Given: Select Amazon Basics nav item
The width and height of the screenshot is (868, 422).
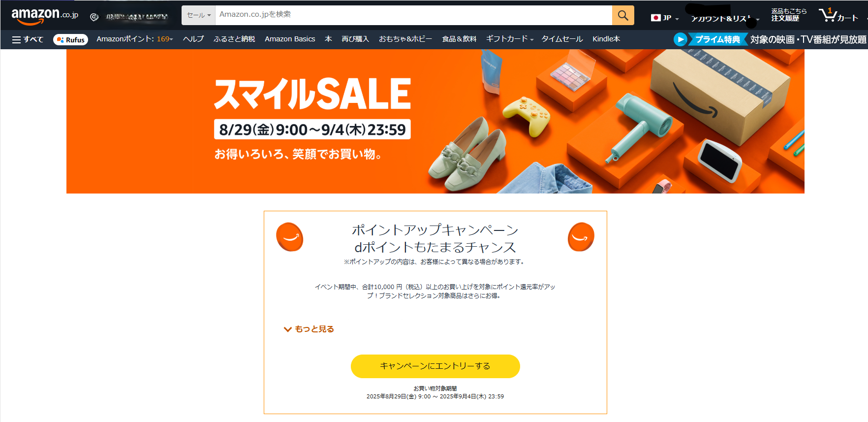Looking at the screenshot, I should [x=290, y=39].
